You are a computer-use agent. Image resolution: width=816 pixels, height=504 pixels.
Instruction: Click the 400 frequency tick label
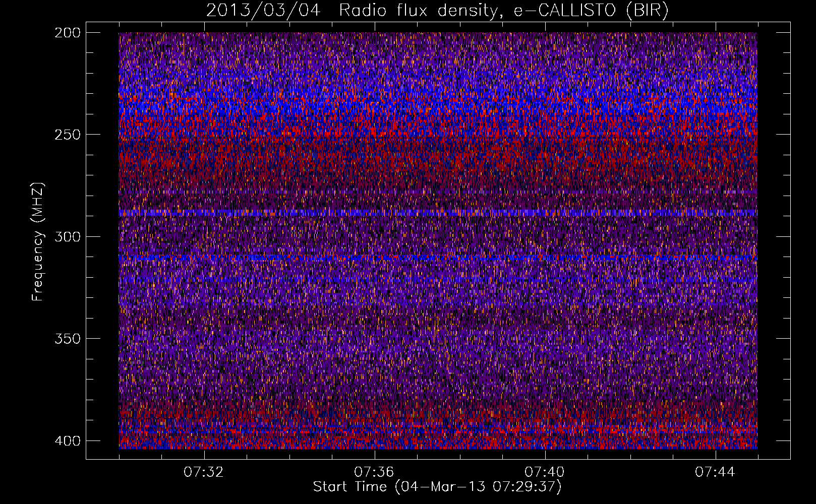[x=67, y=440]
